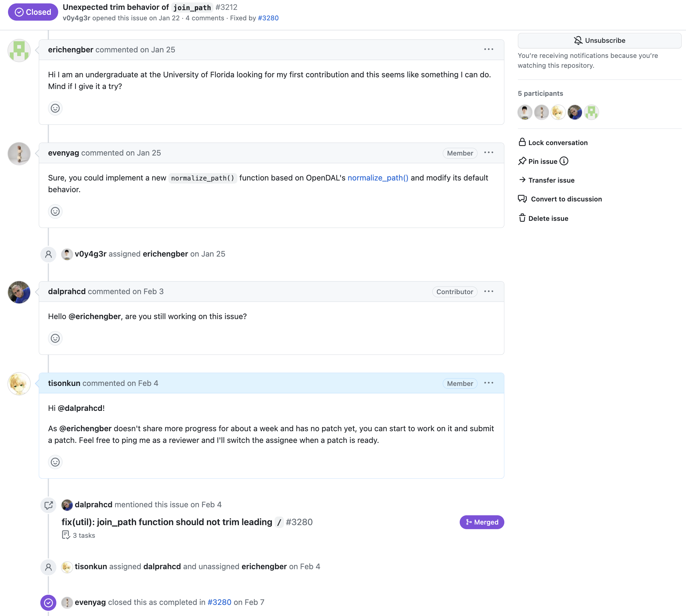Click the first participant avatar
This screenshot has height=616, width=686.
point(525,112)
